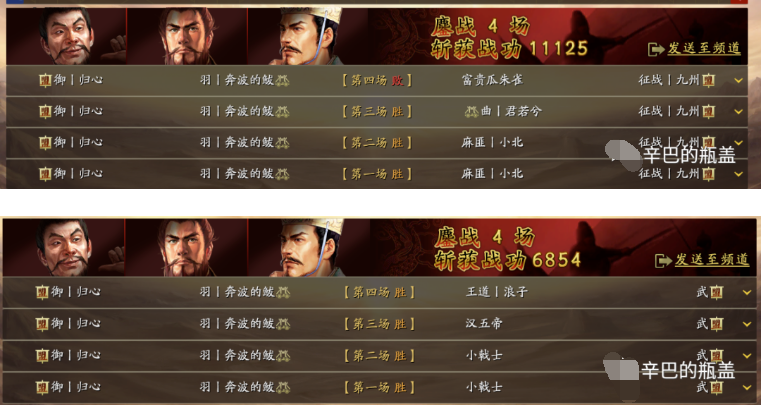Click the share arrow icon in the 6854 report
The width and height of the screenshot is (761, 405).
[663, 260]
